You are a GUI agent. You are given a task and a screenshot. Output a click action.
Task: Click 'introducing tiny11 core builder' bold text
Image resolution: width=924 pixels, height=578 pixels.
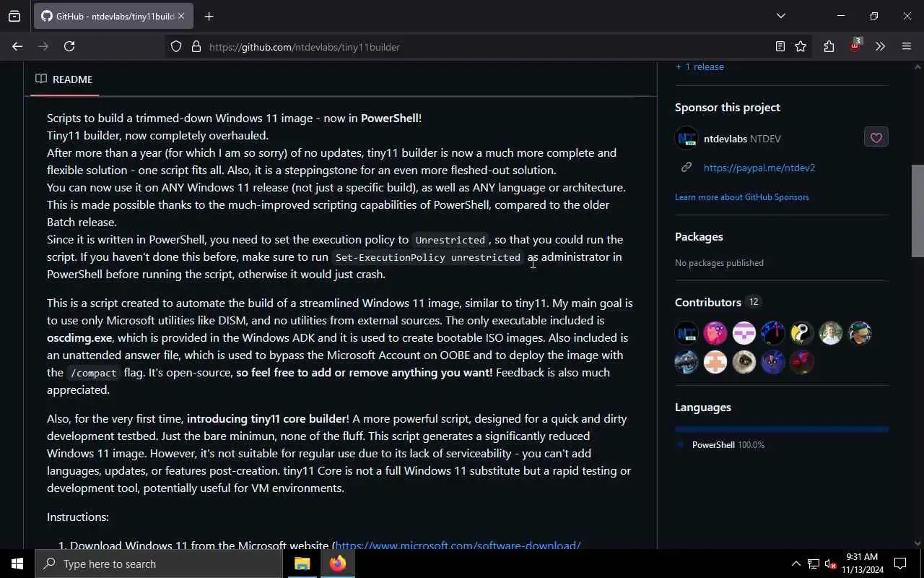(266, 419)
